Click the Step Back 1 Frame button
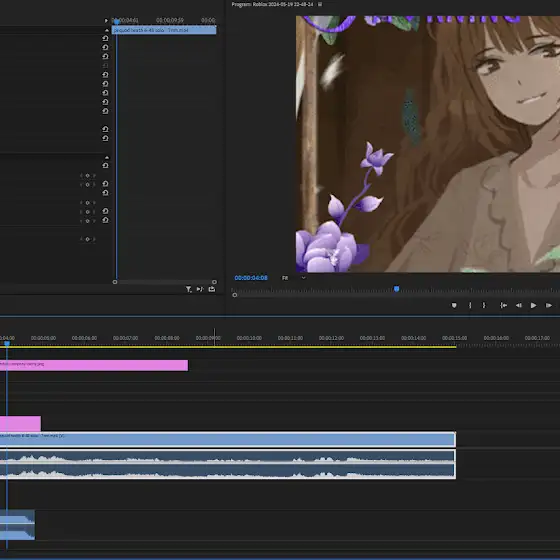This screenshot has height=560, width=560. point(519,305)
